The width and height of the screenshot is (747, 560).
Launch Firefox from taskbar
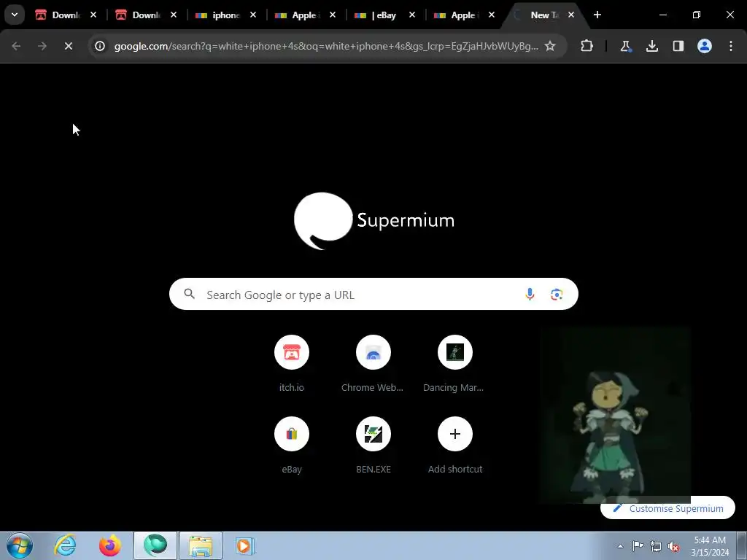point(110,545)
